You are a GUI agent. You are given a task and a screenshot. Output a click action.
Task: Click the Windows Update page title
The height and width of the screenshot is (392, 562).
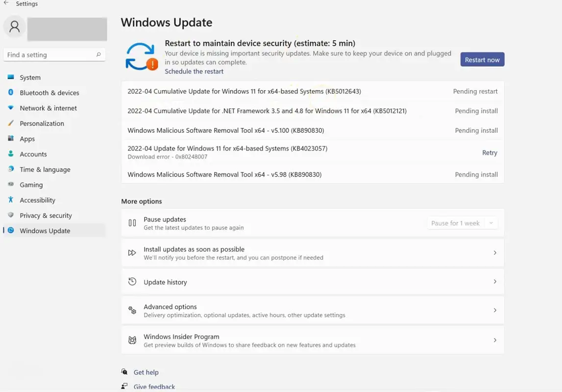point(167,23)
